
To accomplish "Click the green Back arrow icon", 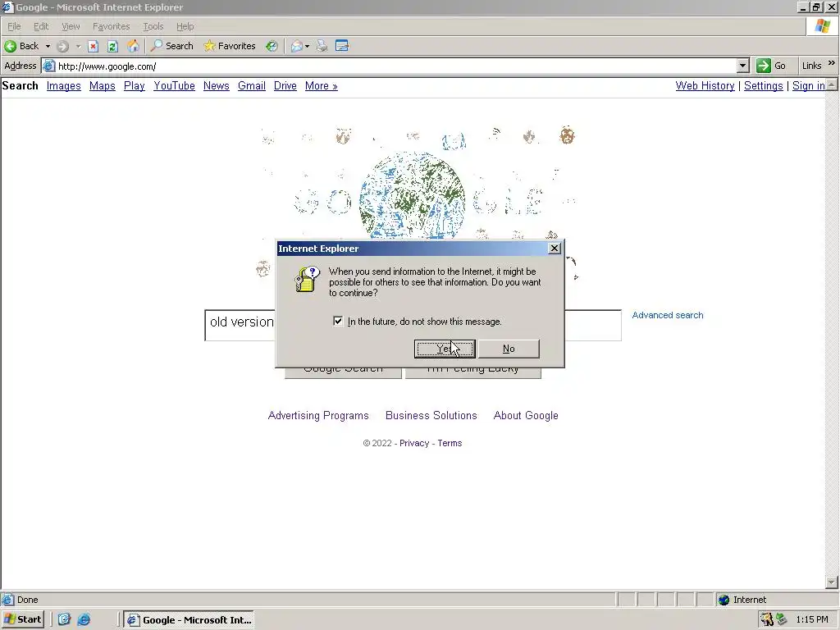I will coord(10,46).
